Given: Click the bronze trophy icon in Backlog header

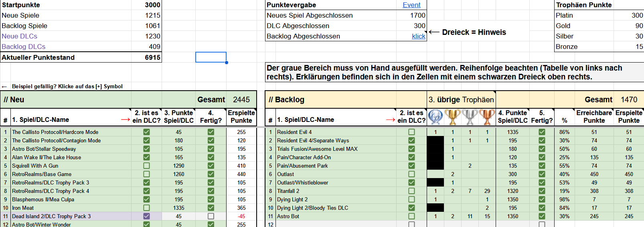Looking at the screenshot, I should tap(487, 117).
